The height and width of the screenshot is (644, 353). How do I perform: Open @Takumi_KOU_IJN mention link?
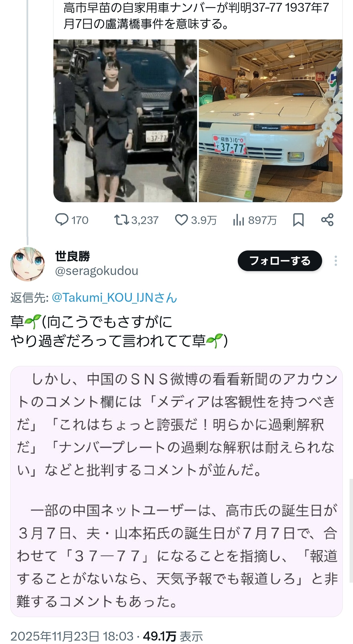pyautogui.click(x=114, y=298)
